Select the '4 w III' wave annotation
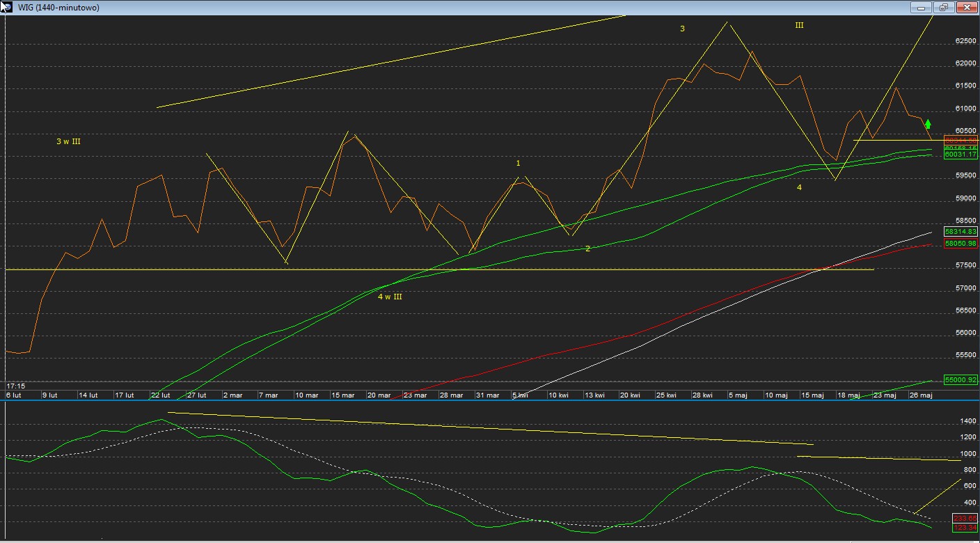Screen dimensions: 980x543 coord(390,297)
